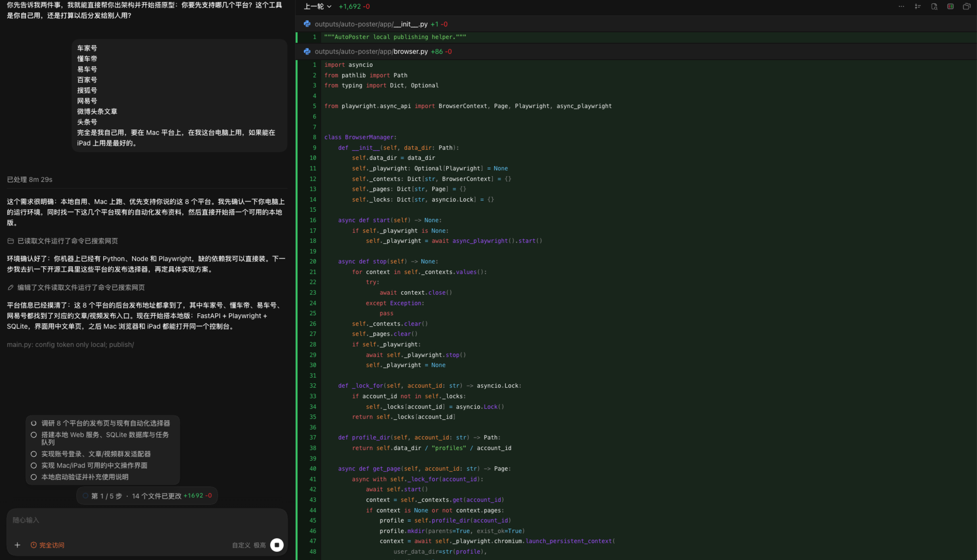This screenshot has width=977, height=560.
Task: Click the pencil icon beside 编辑了文件读取文件
Action: coord(11,287)
